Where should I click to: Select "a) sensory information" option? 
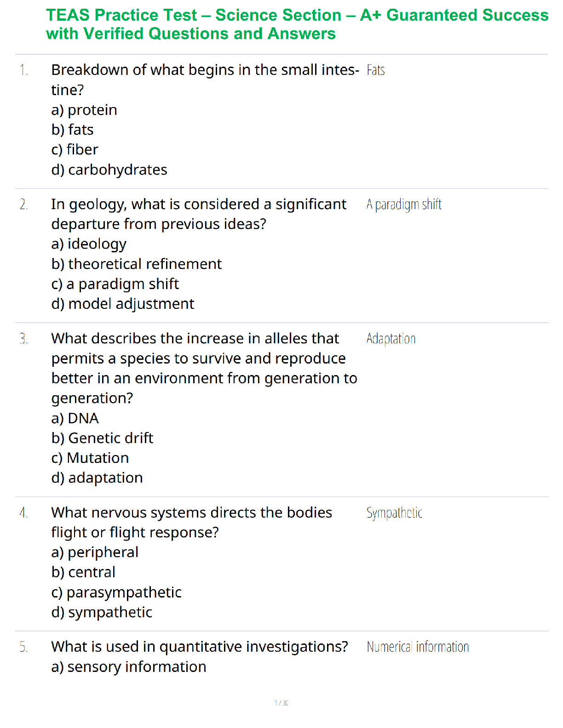click(x=129, y=667)
